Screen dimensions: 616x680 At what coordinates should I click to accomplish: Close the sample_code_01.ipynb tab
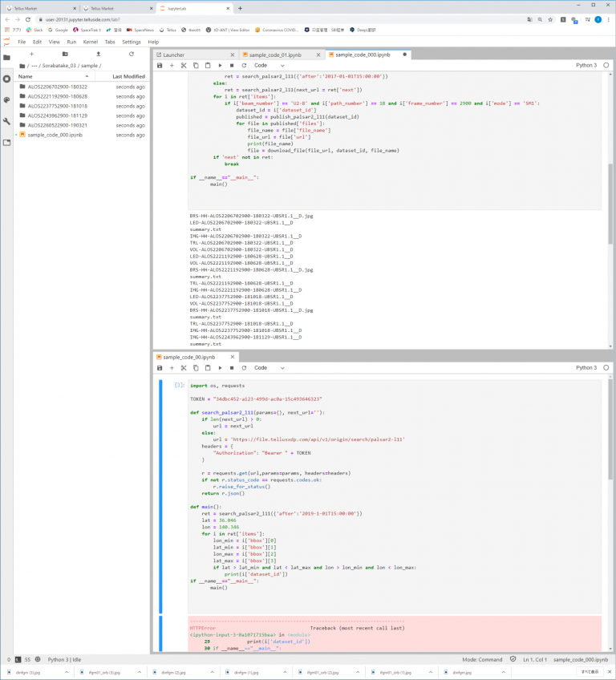click(318, 55)
